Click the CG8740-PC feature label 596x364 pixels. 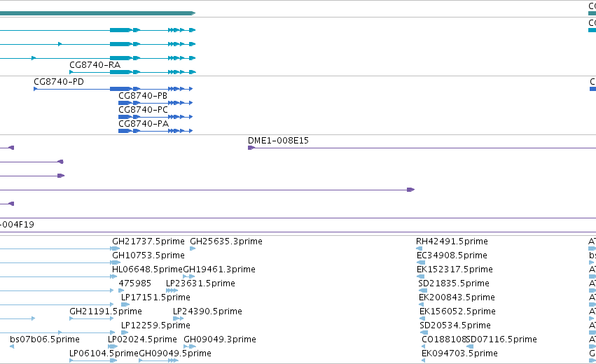click(143, 110)
